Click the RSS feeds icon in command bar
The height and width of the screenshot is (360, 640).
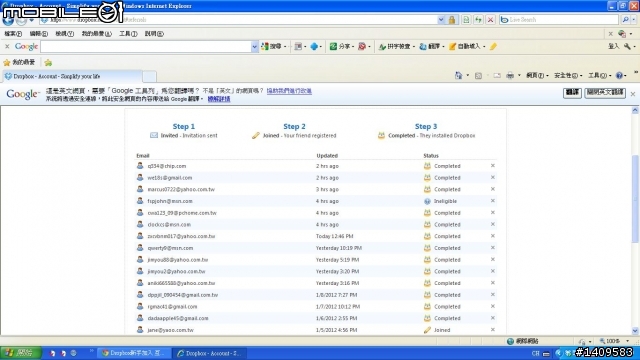point(478,76)
